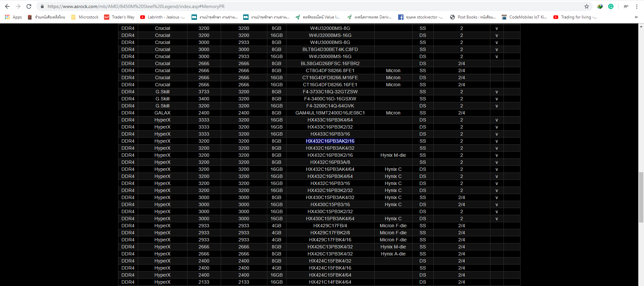This screenshot has height=286, width=644.
Task: Open the bookmark ending in "Deriv..."
Action: [x=369, y=17]
